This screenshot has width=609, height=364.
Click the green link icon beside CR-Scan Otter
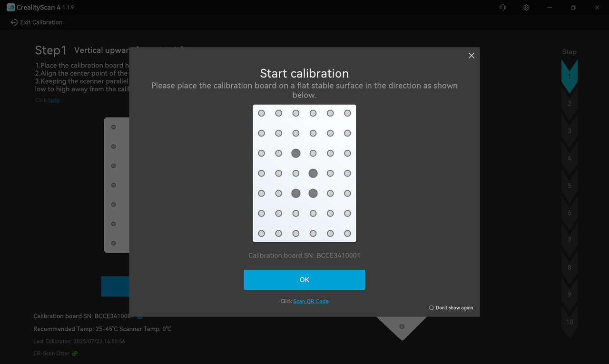pyautogui.click(x=75, y=354)
